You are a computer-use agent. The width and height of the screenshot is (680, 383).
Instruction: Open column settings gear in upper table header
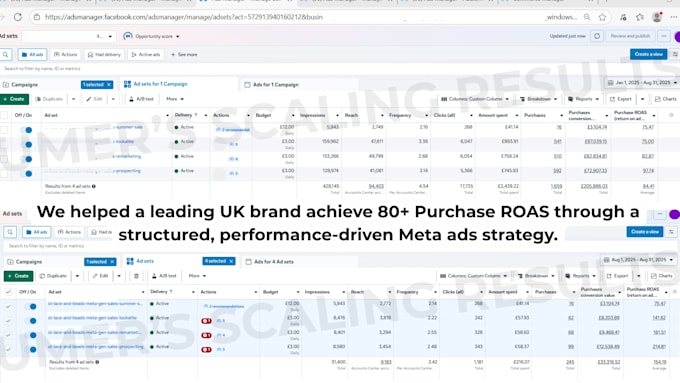pos(671,115)
